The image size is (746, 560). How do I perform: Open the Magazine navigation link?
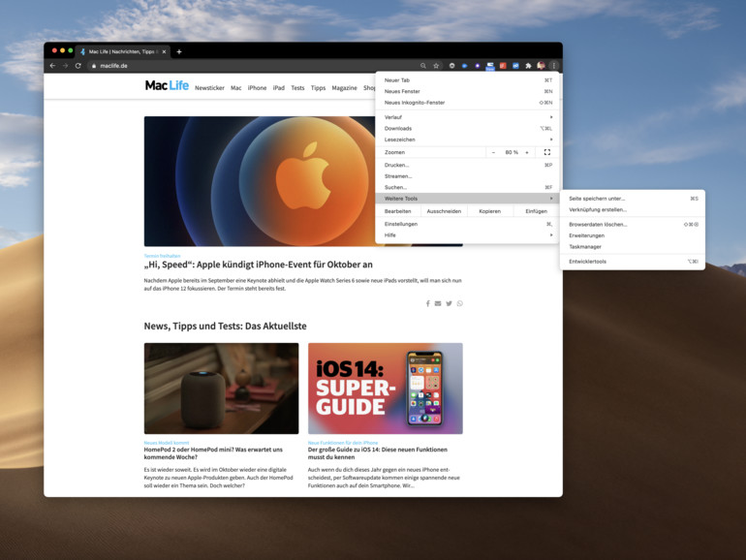pos(345,88)
